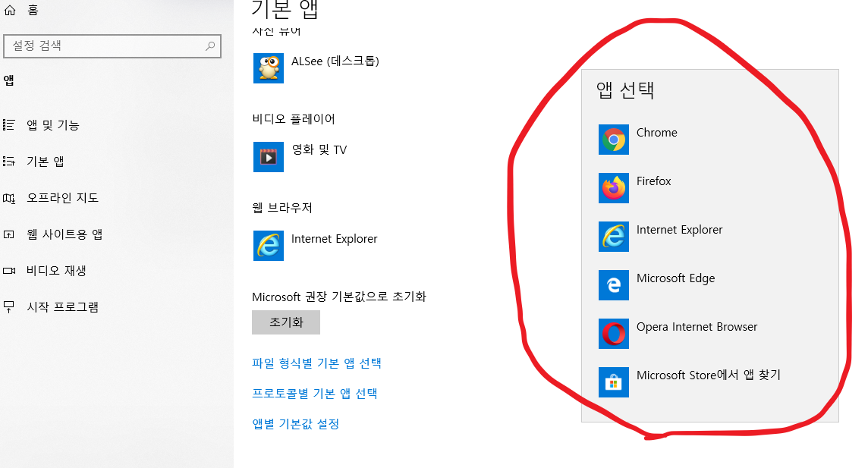868x468 pixels.
Task: Click the 웹 사이트용 앱 icon
Action: (x=9, y=234)
